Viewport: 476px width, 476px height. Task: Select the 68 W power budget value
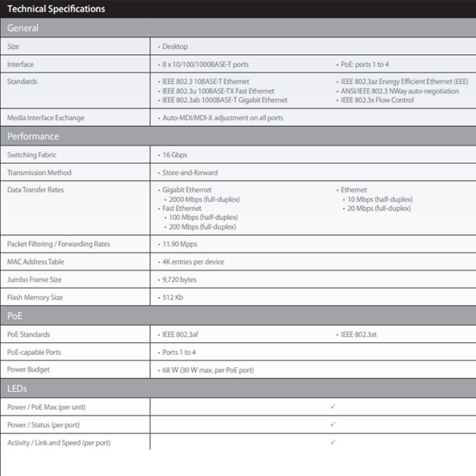point(208,370)
